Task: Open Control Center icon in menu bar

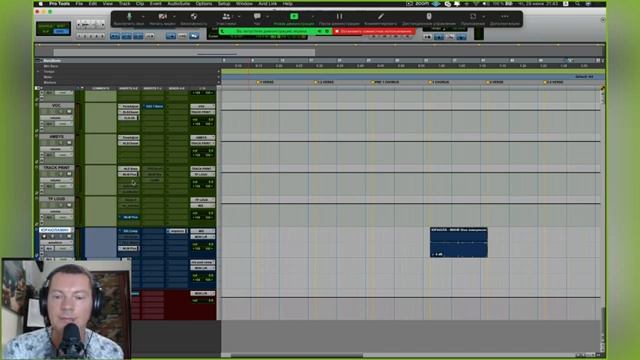Action: (588, 4)
